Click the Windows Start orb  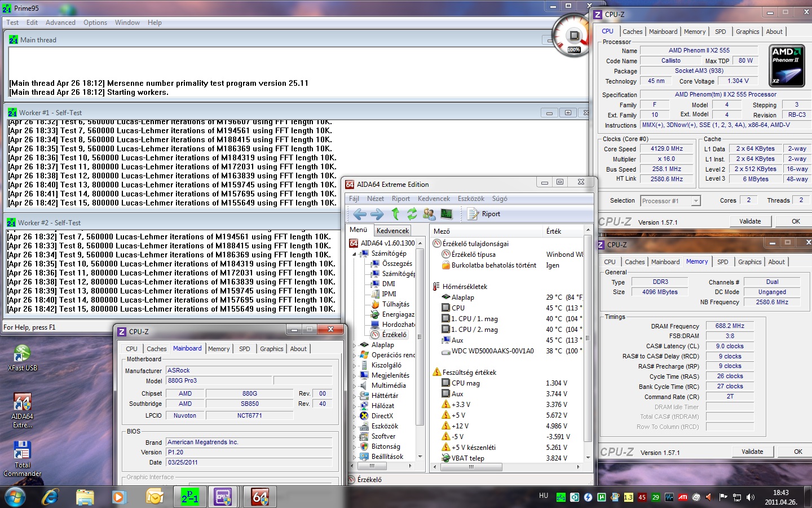point(15,497)
